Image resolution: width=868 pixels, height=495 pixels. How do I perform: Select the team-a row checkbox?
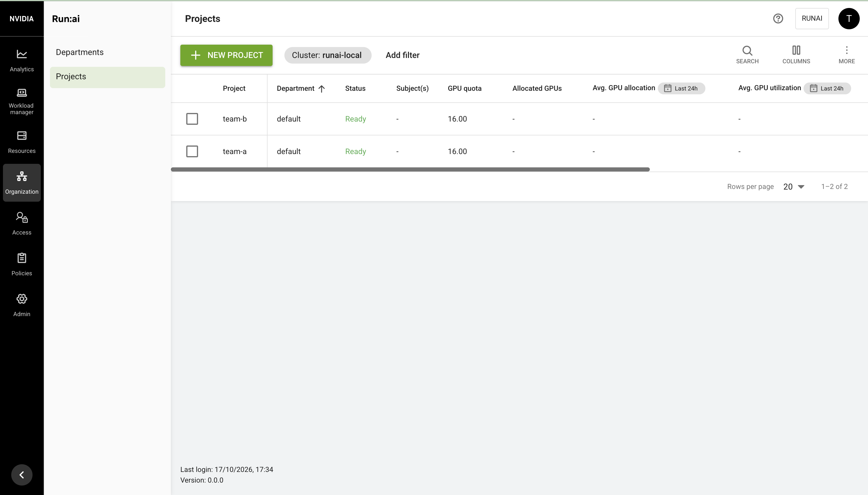192,151
